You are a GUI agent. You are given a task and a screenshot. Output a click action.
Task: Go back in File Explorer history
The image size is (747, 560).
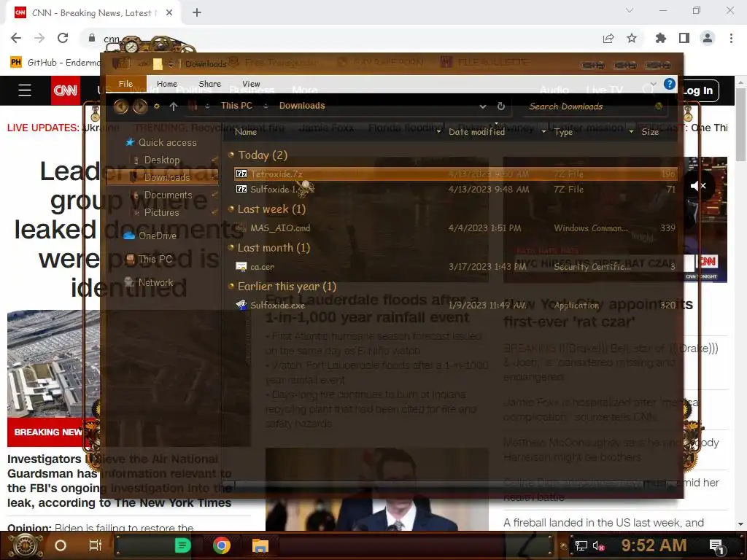tap(121, 106)
